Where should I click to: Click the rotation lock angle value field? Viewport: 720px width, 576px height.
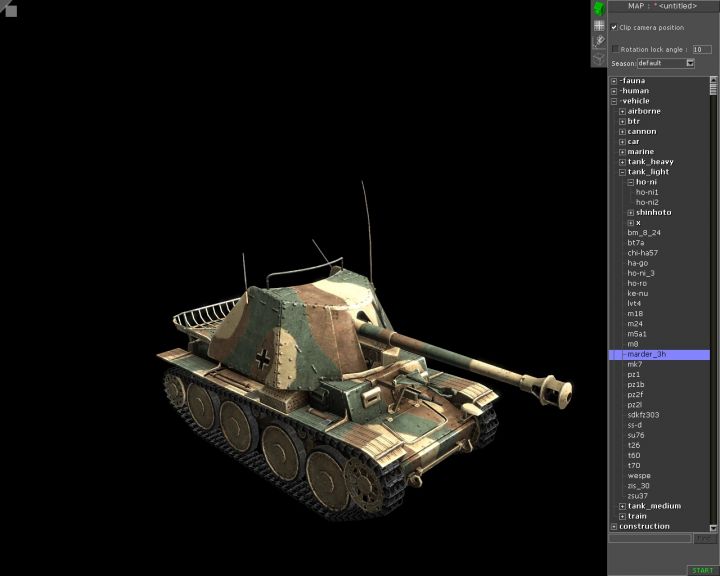(x=702, y=48)
